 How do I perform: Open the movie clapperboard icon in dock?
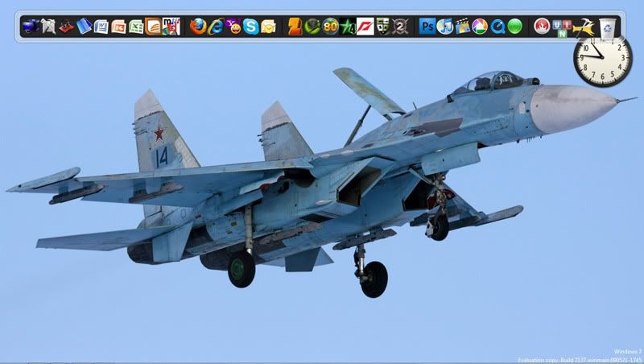pos(462,27)
